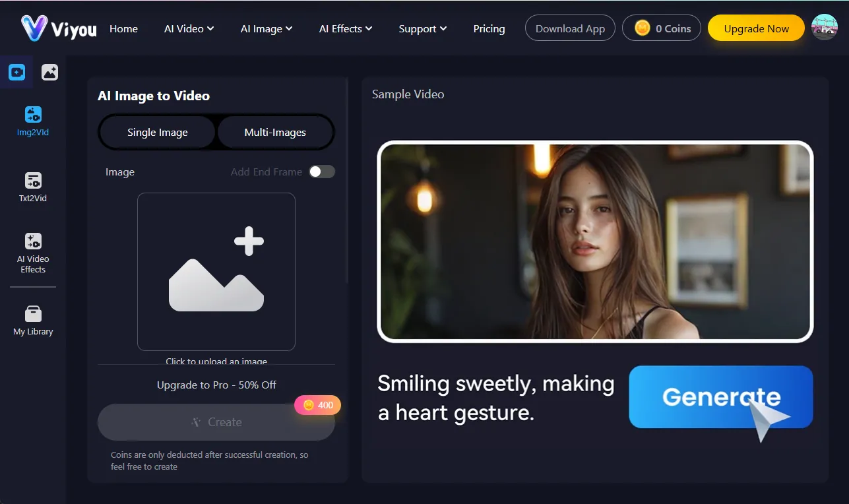This screenshot has height=504, width=849.
Task: Open the Txt2Vid tool
Action: point(32,187)
